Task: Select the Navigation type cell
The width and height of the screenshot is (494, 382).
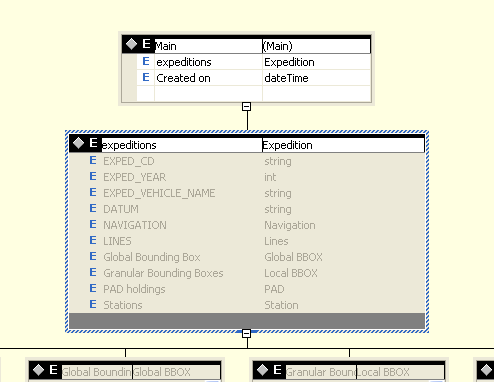Action: [x=290, y=225]
